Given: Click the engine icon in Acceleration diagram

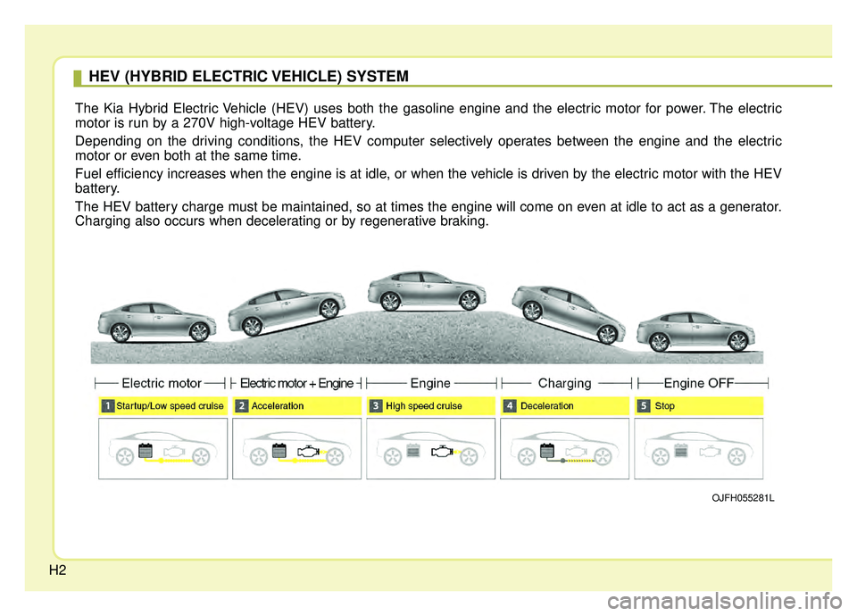Looking at the screenshot, I should [309, 452].
